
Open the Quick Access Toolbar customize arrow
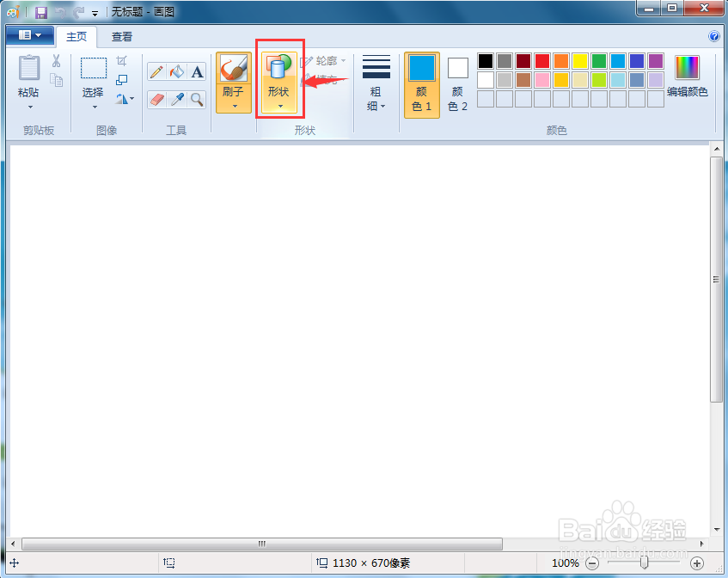tap(95, 14)
